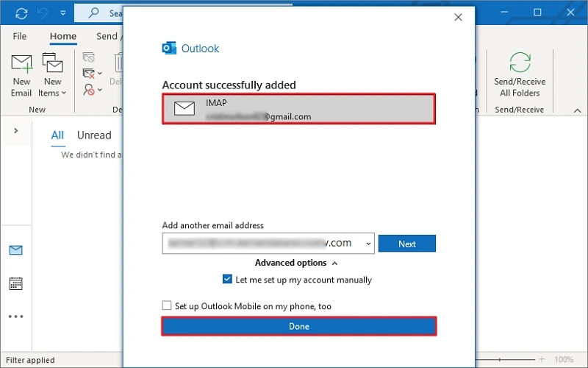This screenshot has width=588, height=368.
Task: Click the Undo arrow in quick access toolbar
Action: click(x=43, y=13)
